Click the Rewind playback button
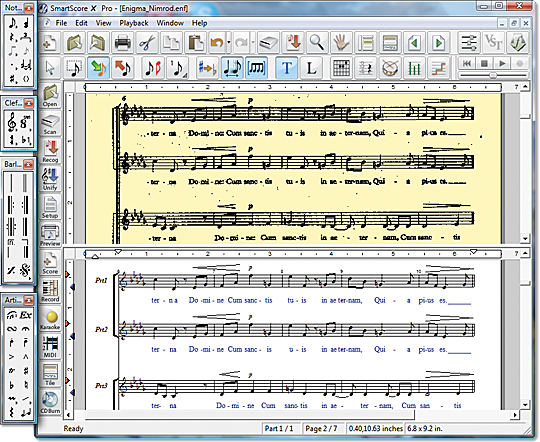 (467, 63)
